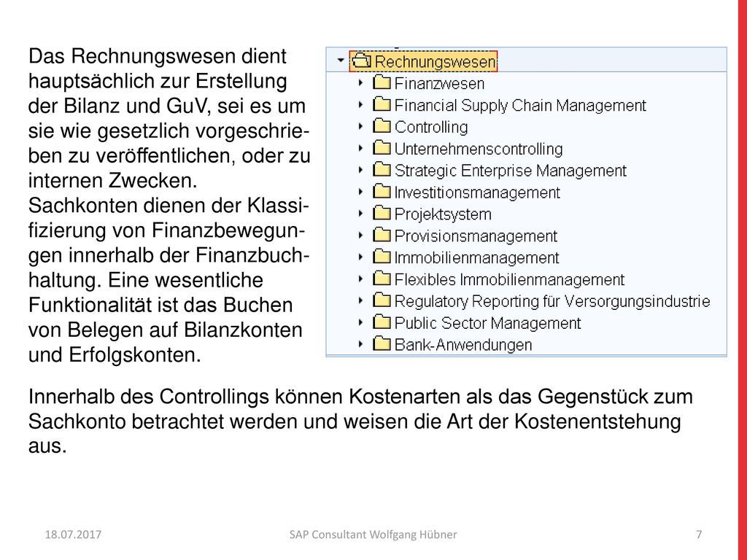Click the open folder icon of Rechnungswesen
The image size is (747, 560).
[x=361, y=61]
